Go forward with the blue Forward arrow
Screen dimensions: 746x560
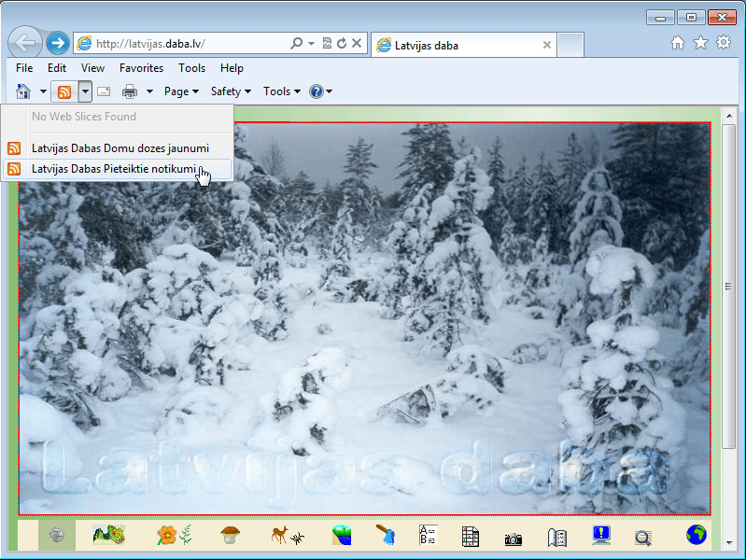58,43
